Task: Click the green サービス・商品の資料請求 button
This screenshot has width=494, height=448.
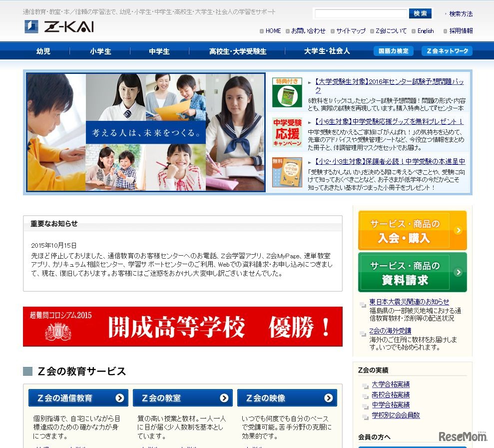Action: point(411,272)
